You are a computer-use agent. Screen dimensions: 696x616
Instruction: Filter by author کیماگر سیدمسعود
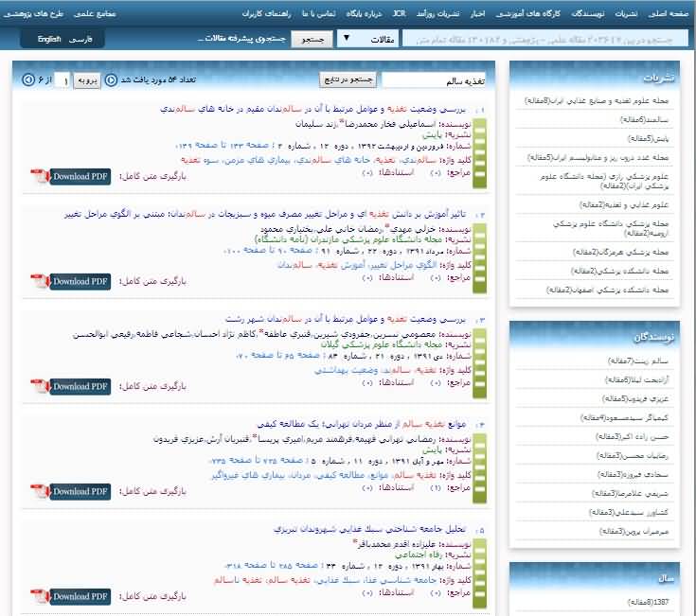coord(625,417)
